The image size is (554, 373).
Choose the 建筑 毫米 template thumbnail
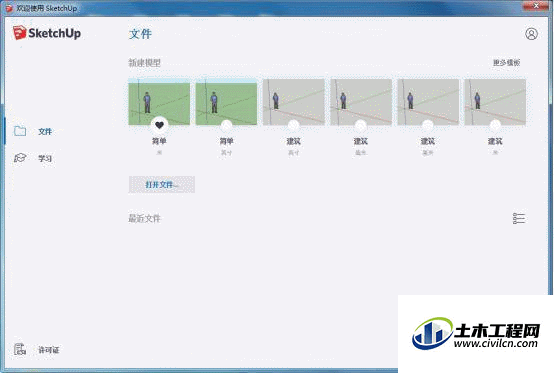[361, 102]
